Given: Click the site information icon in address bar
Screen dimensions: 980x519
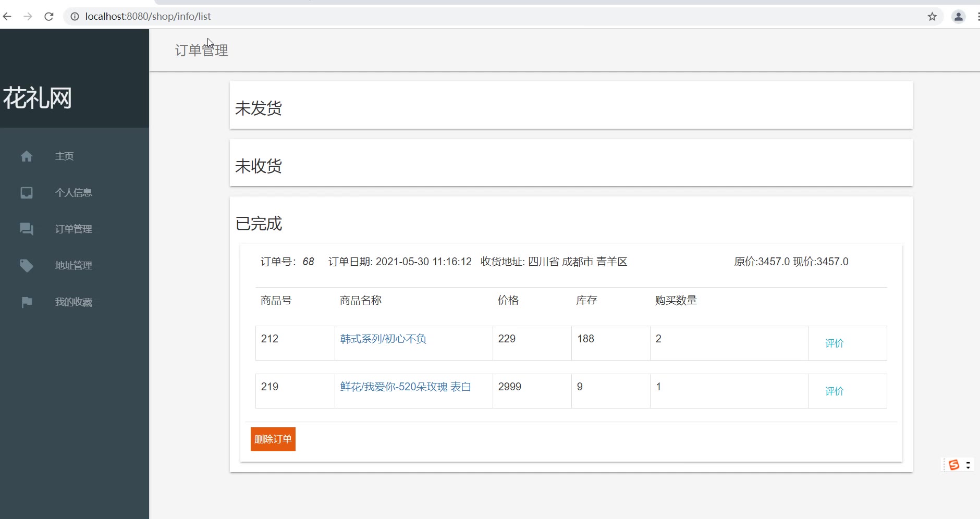Looking at the screenshot, I should coord(75,17).
